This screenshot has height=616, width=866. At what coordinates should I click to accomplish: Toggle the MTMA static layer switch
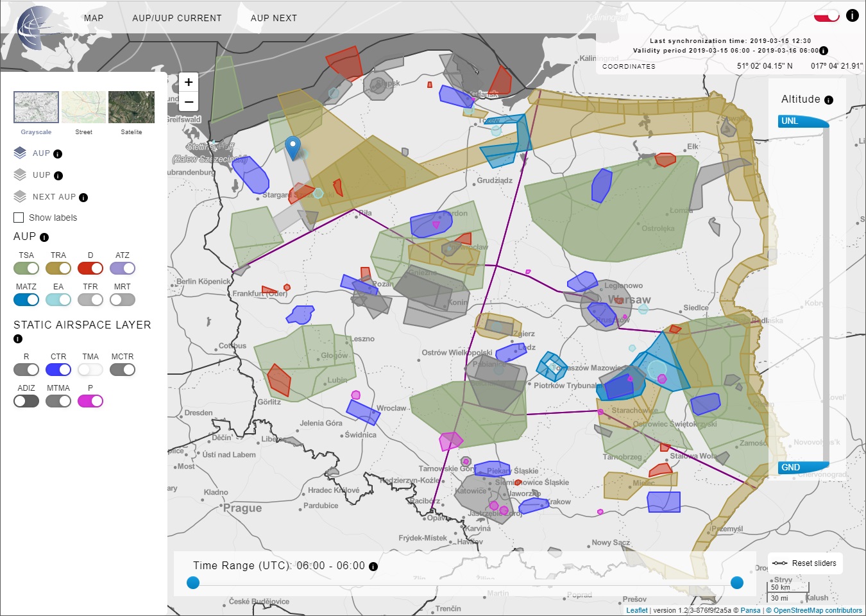(58, 401)
